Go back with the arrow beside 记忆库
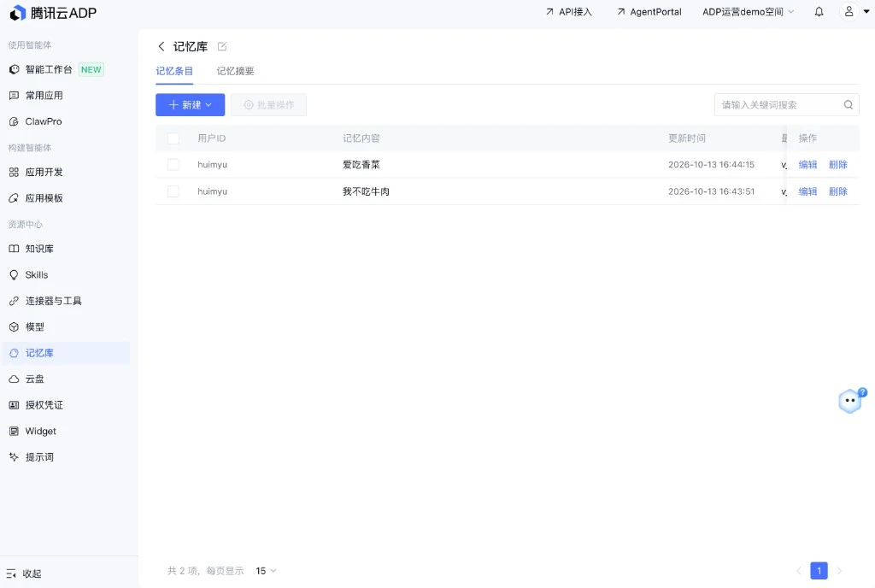The width and height of the screenshot is (875, 588). 161,46
